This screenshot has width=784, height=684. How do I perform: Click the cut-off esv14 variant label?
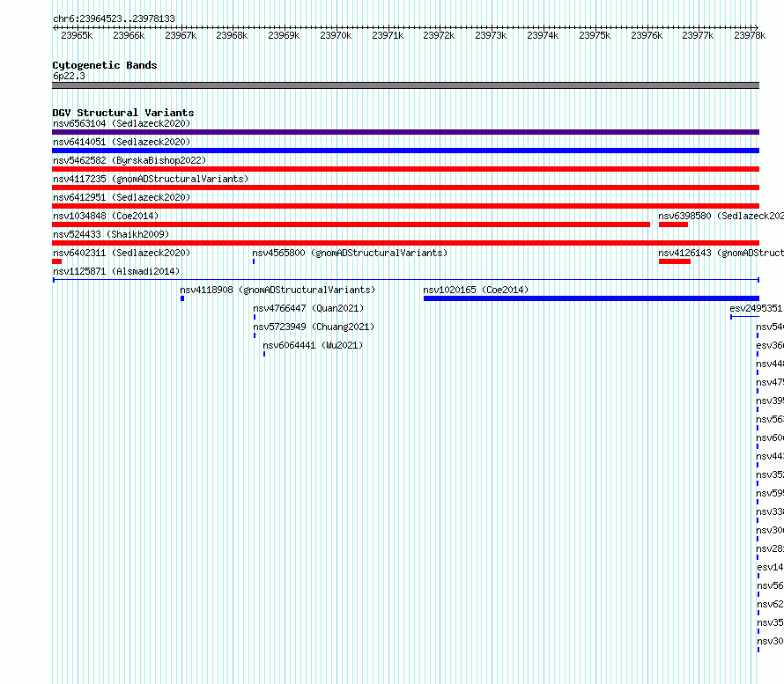tap(771, 567)
